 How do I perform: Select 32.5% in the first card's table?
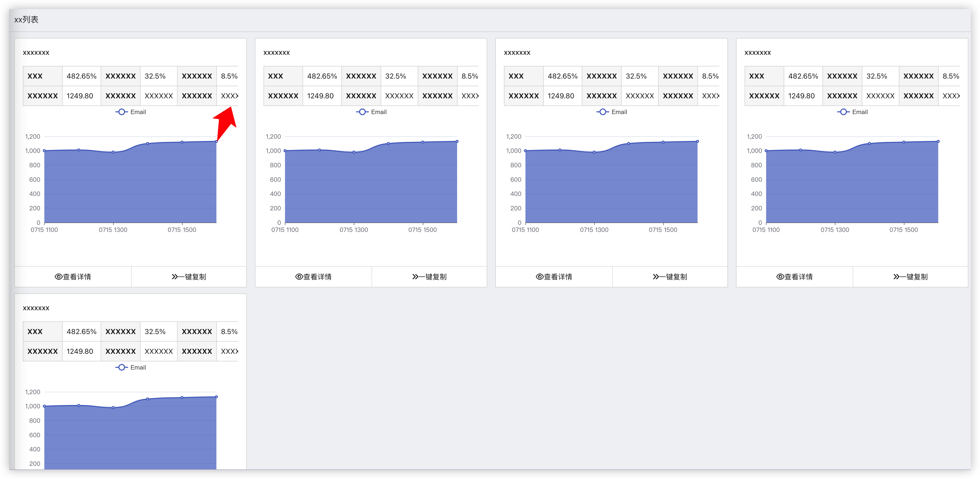tap(155, 76)
